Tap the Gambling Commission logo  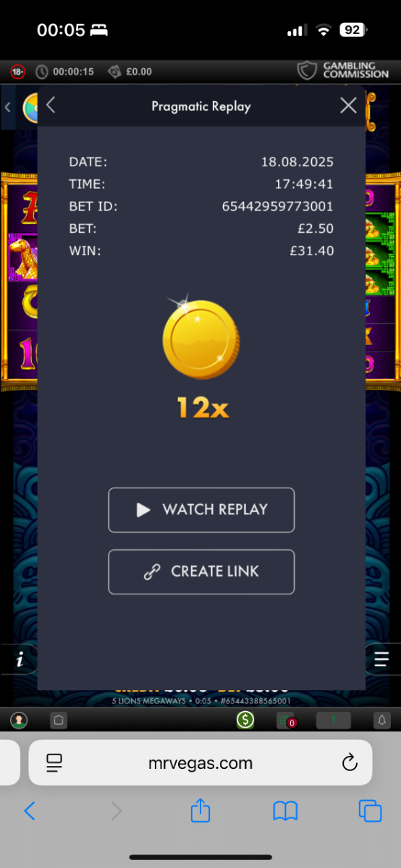pos(343,70)
